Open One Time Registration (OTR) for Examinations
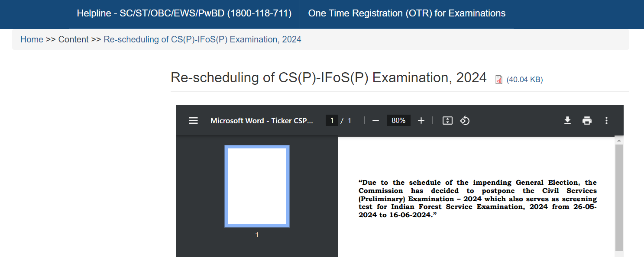 point(407,13)
